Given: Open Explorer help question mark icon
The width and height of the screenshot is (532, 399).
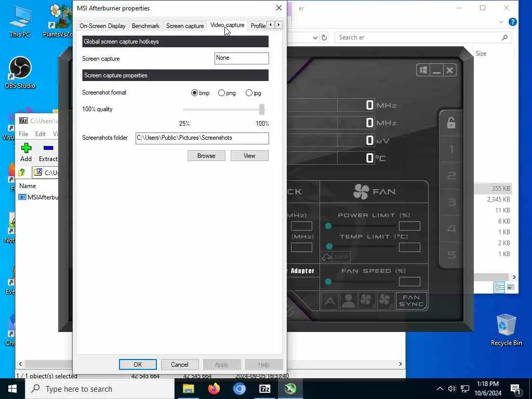Looking at the screenshot, I should pyautogui.click(x=513, y=22).
